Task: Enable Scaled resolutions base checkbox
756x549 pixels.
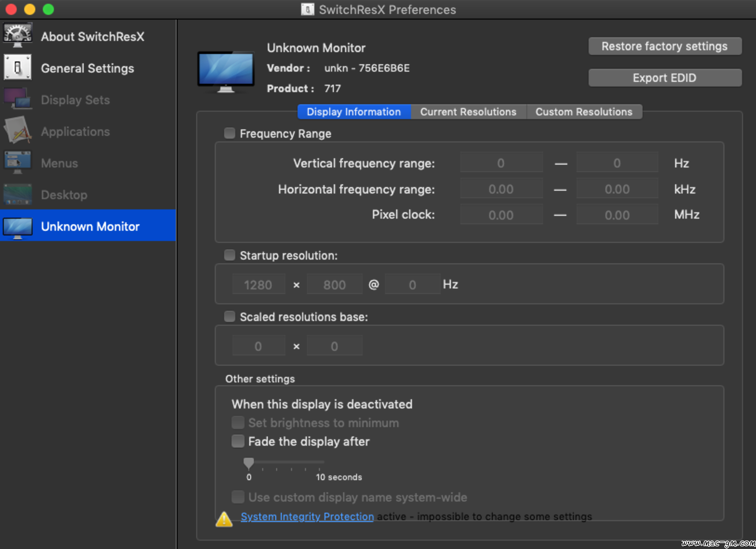Action: pyautogui.click(x=230, y=316)
